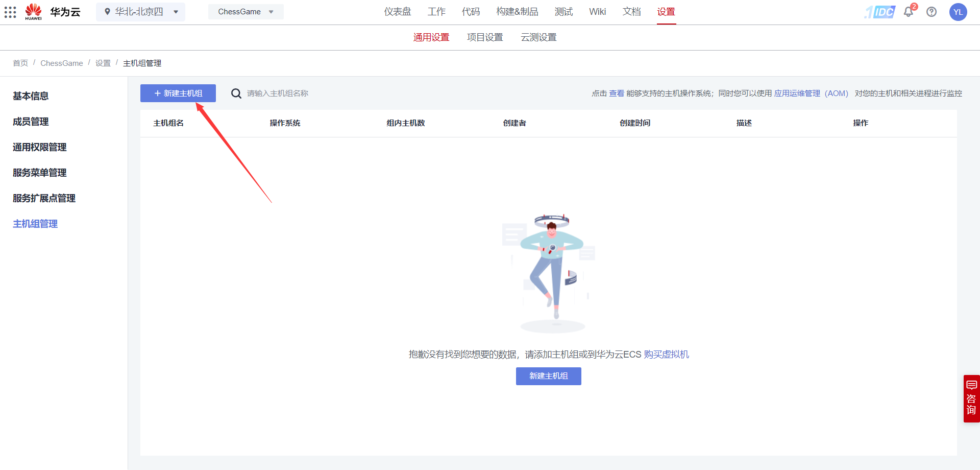Image resolution: width=980 pixels, height=470 pixels.
Task: Open the Wiki menu item
Action: (597, 11)
